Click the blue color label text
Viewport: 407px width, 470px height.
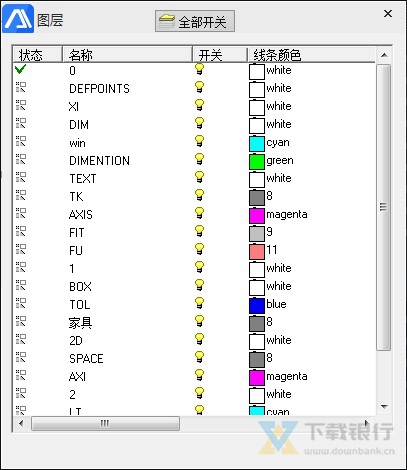coord(276,304)
